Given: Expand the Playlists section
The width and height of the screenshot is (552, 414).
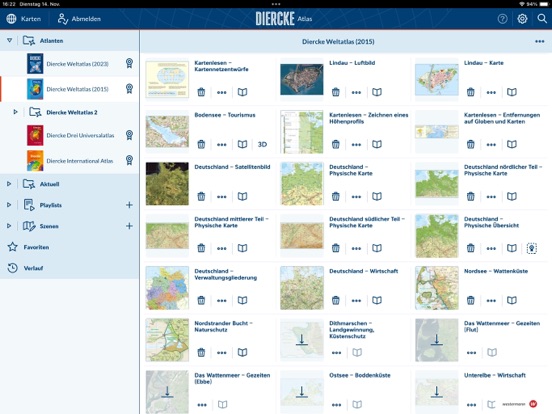Looking at the screenshot, I should tap(9, 205).
